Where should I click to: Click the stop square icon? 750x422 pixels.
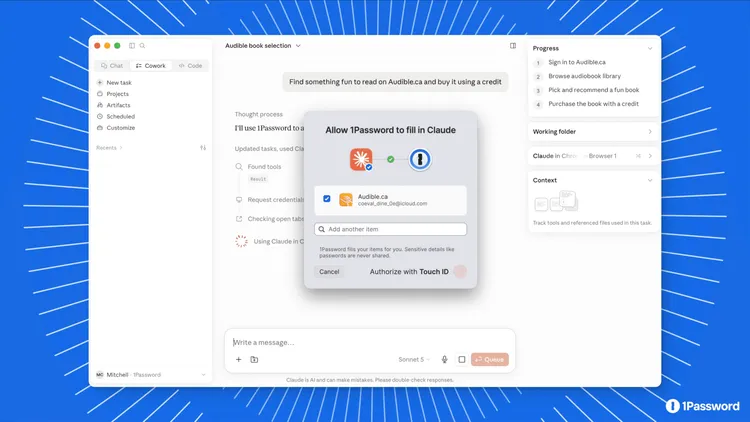[x=462, y=359]
